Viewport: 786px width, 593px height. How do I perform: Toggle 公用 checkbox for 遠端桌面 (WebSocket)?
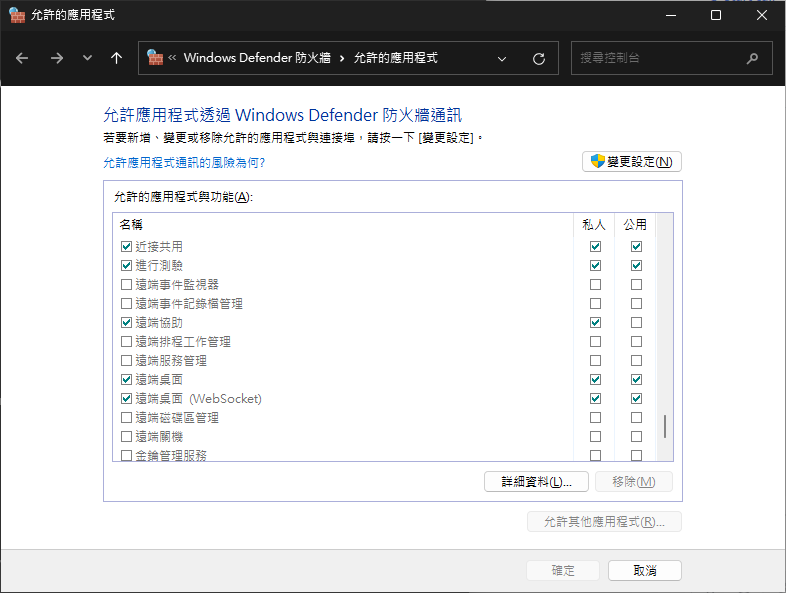637,399
